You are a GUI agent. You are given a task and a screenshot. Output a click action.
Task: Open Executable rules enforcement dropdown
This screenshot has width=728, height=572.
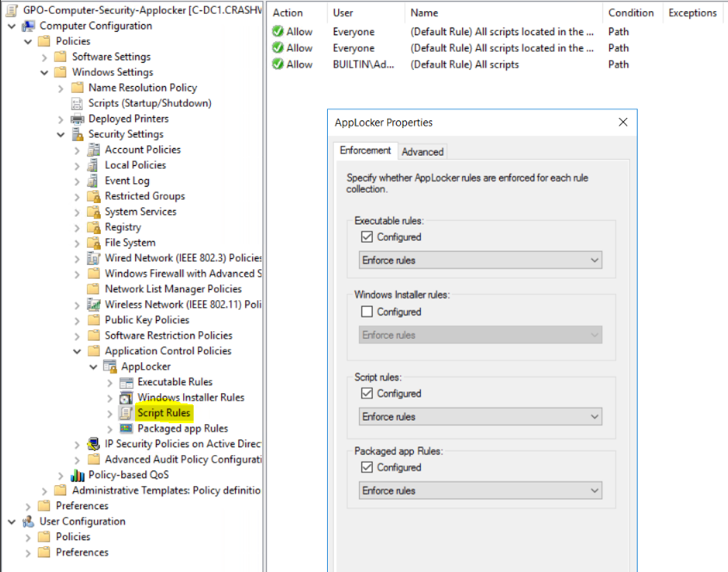[480, 261]
